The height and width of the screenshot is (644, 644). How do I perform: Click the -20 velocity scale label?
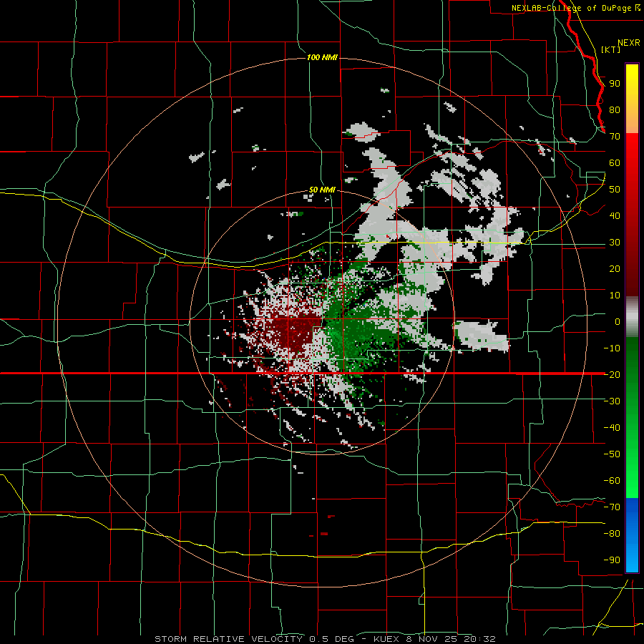click(612, 375)
